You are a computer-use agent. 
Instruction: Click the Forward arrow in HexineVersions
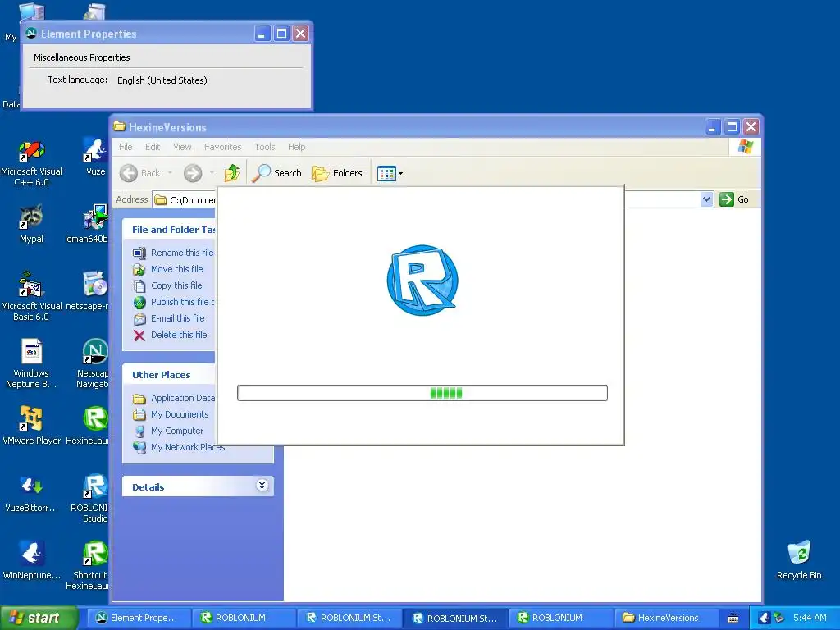click(x=193, y=173)
